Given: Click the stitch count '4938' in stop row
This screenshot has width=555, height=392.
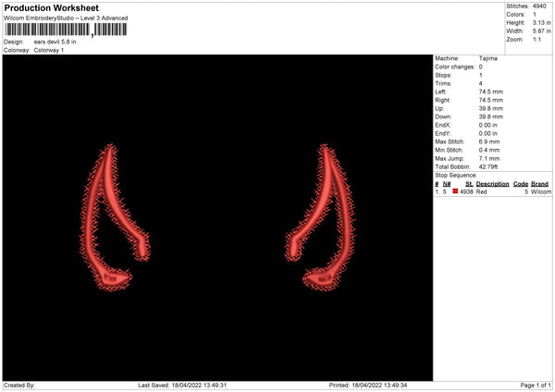Looking at the screenshot, I should tap(466, 191).
